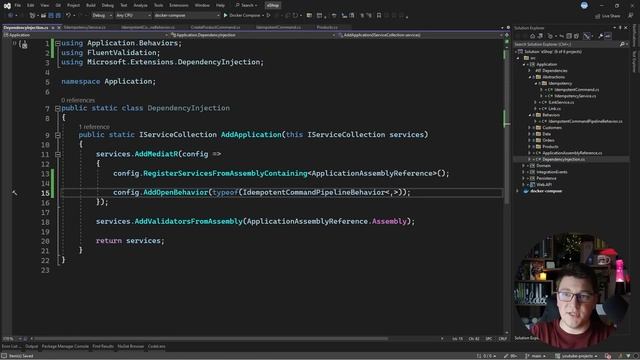
Task: Open the Edit menu
Action: coord(31,5)
